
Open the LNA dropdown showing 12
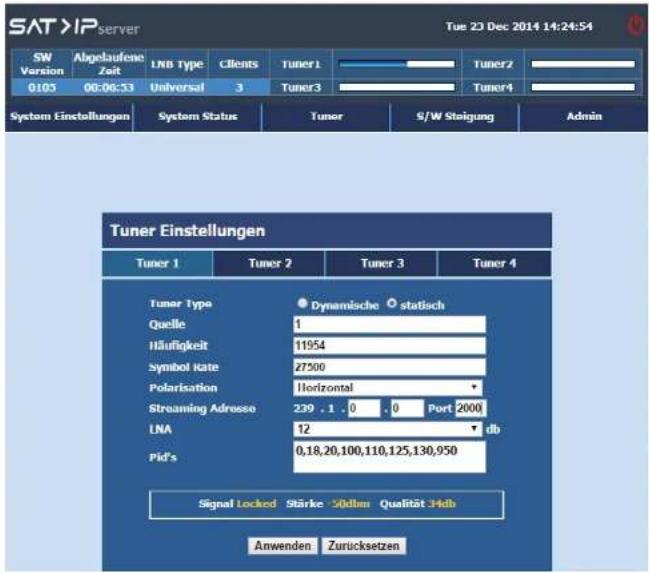pyautogui.click(x=388, y=429)
